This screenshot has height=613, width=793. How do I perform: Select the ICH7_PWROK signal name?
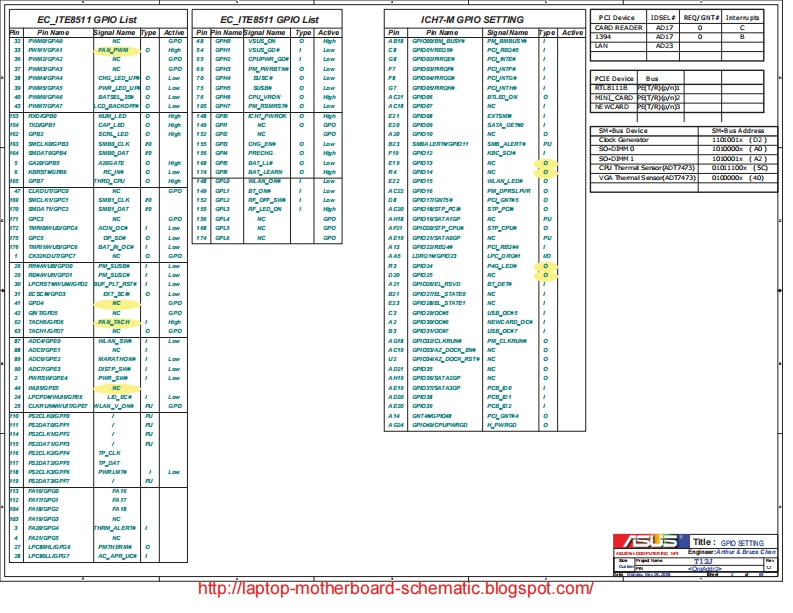click(268, 116)
